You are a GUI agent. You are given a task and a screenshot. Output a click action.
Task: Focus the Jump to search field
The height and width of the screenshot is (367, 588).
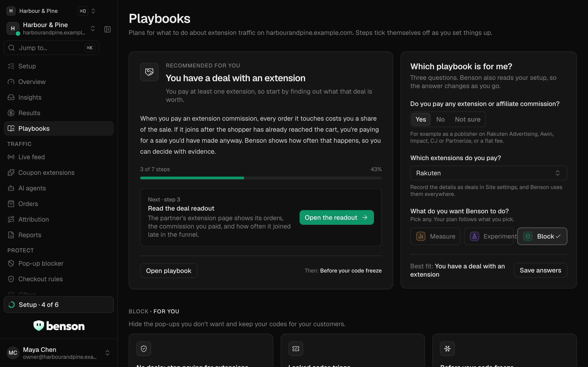coord(51,48)
